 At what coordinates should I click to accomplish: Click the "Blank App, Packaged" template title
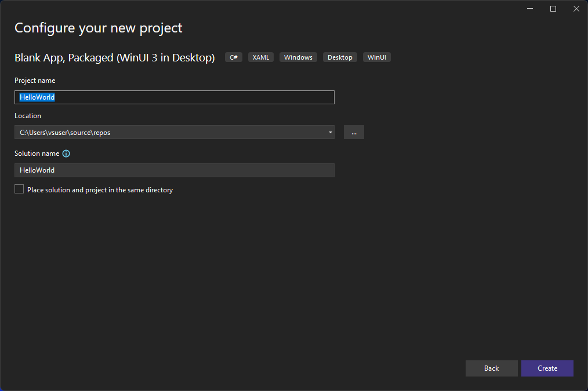[x=114, y=57]
